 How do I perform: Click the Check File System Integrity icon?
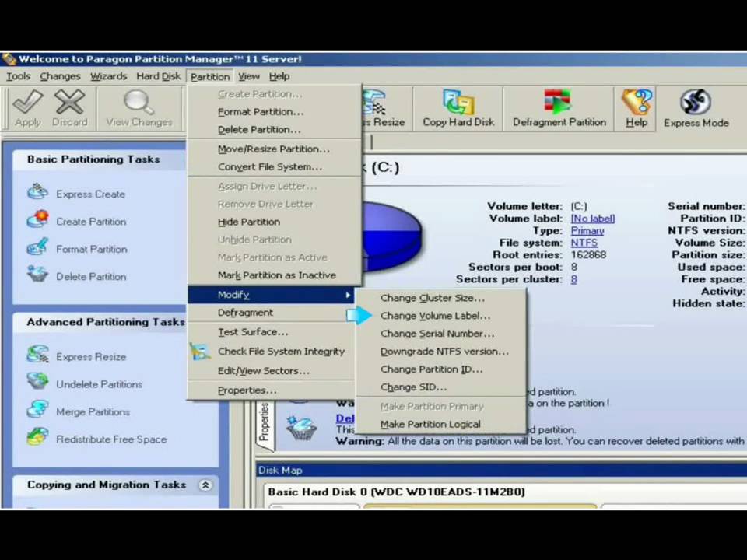[x=200, y=352]
